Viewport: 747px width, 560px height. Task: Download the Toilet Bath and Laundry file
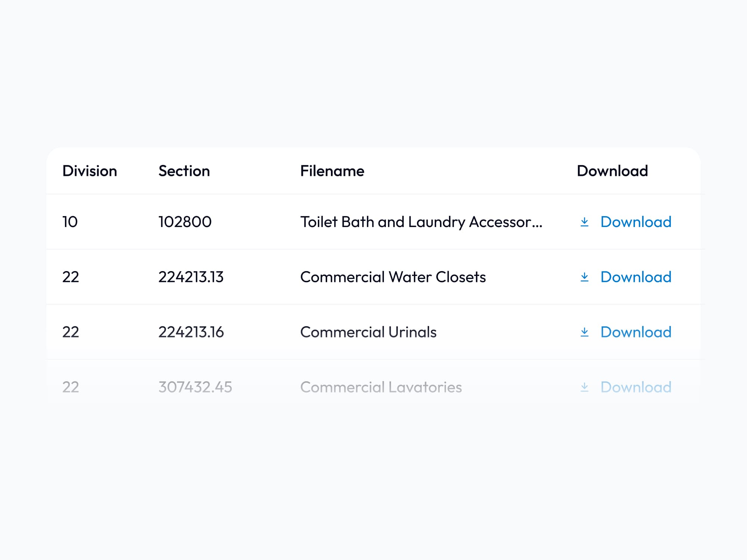pos(636,222)
